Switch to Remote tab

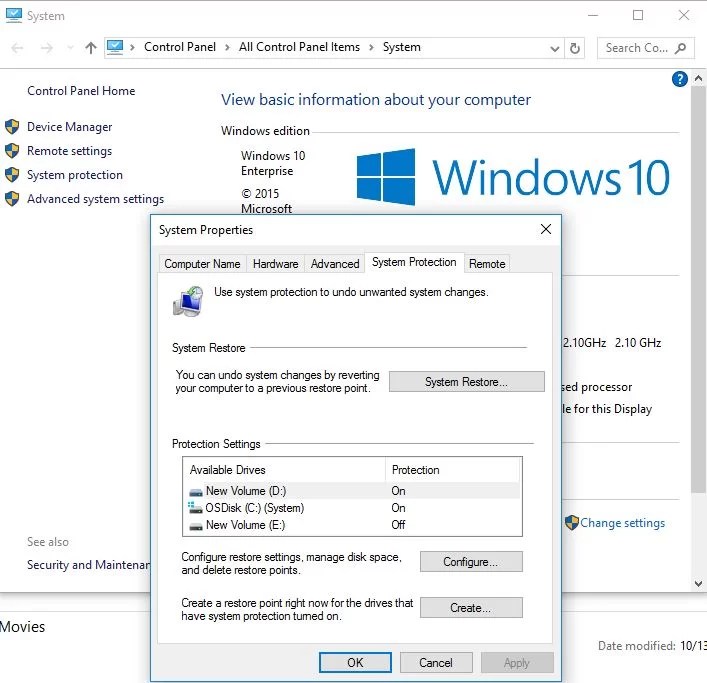coord(487,264)
